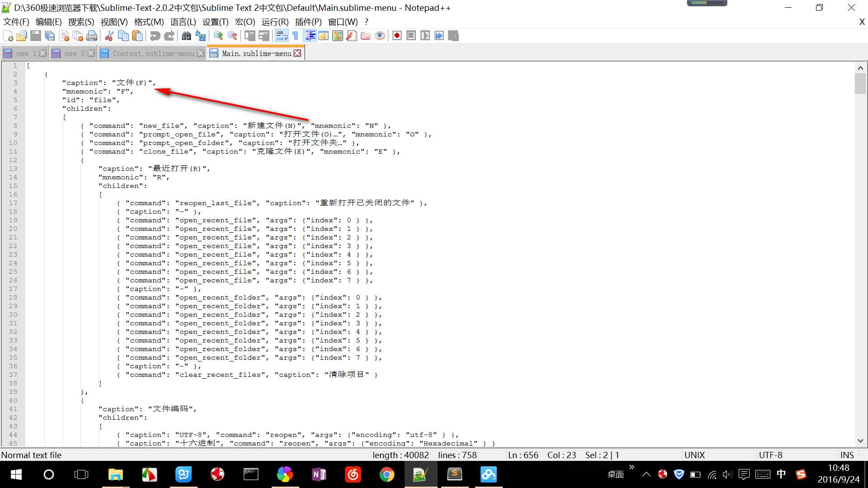This screenshot has width=868, height=488.
Task: Open the 编辑(E) menu
Action: pos(49,22)
